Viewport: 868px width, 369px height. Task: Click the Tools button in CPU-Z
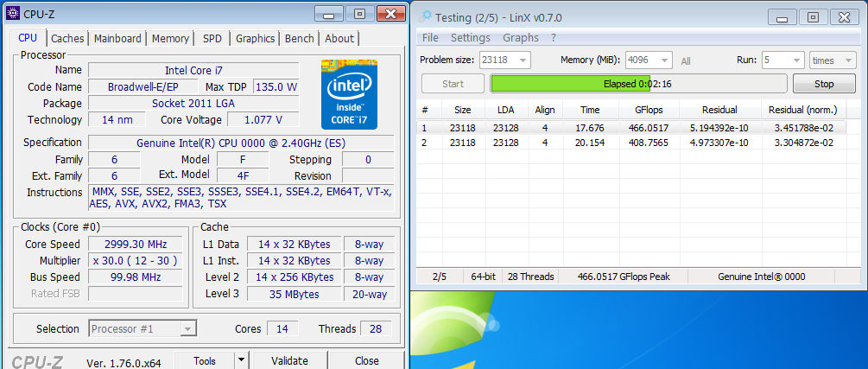(x=205, y=360)
